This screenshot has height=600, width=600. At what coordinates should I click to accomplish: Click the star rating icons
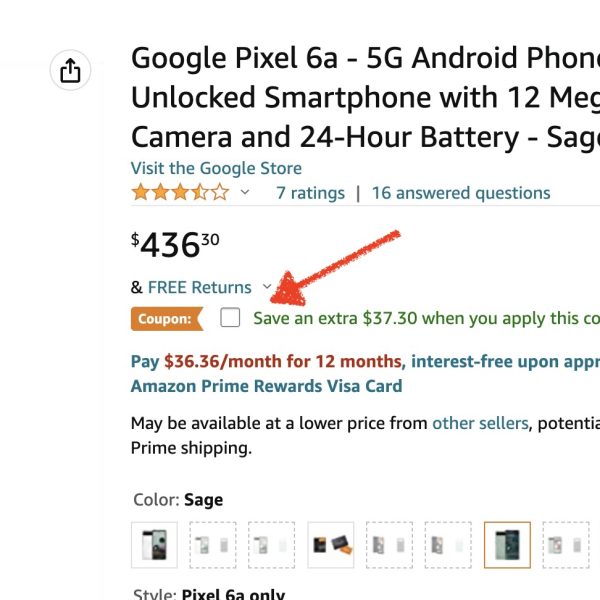pyautogui.click(x=180, y=193)
